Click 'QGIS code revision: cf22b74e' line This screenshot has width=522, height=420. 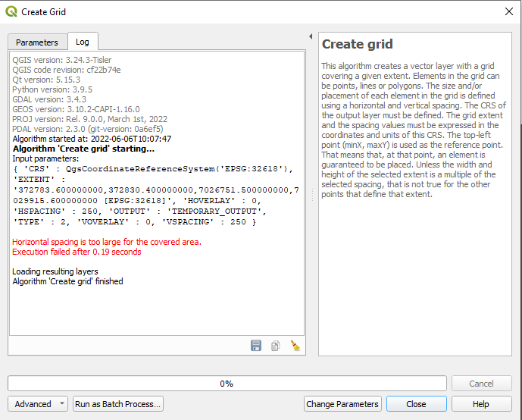pyautogui.click(x=67, y=70)
